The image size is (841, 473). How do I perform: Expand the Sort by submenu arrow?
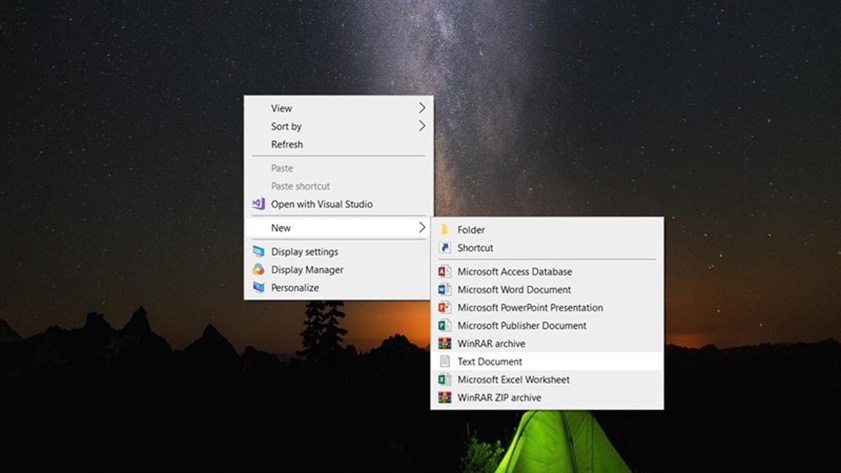pos(422,126)
